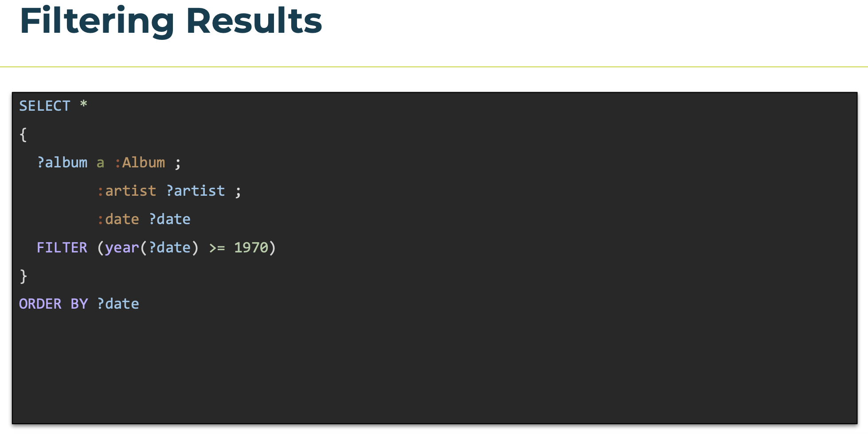
Task: Click the opening curly brace
Action: (x=23, y=134)
